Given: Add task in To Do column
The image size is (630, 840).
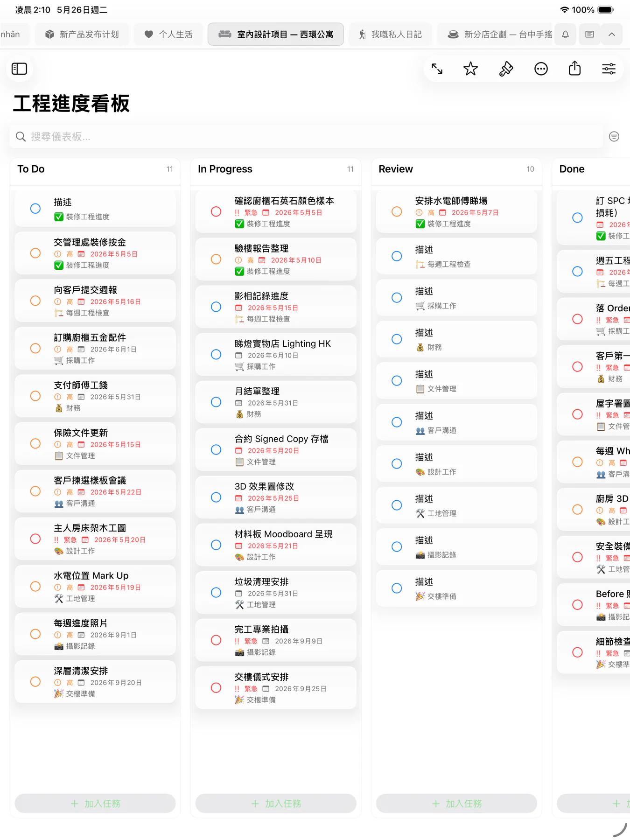Looking at the screenshot, I should coord(95,803).
